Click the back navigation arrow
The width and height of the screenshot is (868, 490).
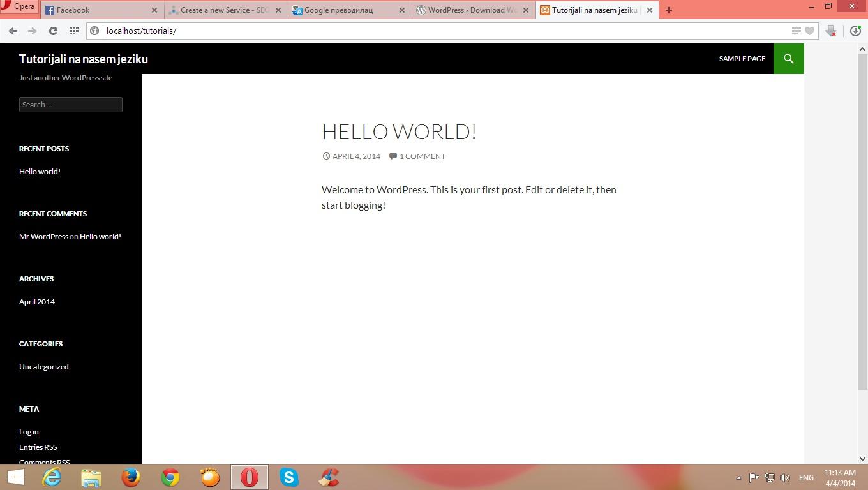[x=12, y=30]
